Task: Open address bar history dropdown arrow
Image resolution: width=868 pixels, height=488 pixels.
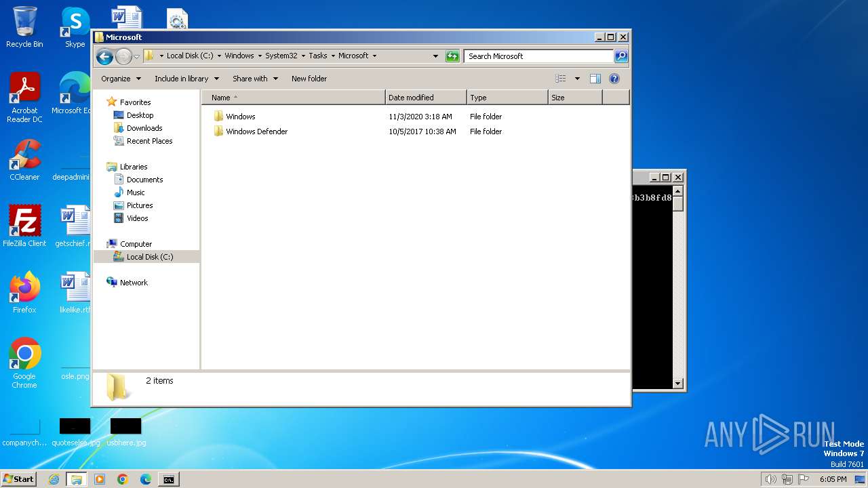Action: (x=435, y=56)
